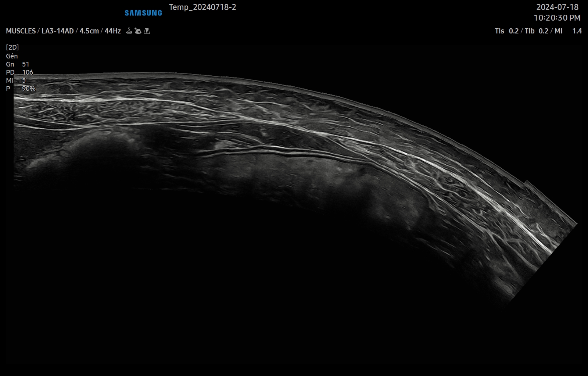The height and width of the screenshot is (376, 588).
Task: Click the MI value 5 in left panel
Action: pos(24,80)
